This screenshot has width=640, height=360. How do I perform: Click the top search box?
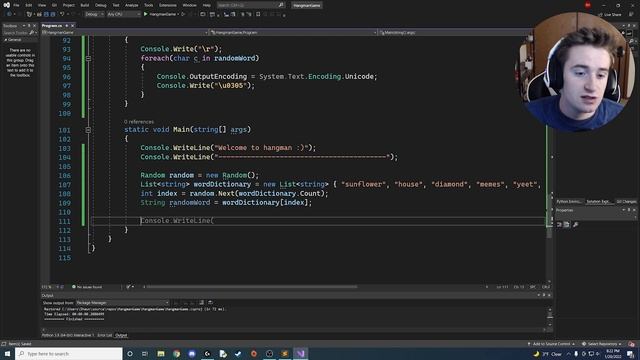click(250, 5)
